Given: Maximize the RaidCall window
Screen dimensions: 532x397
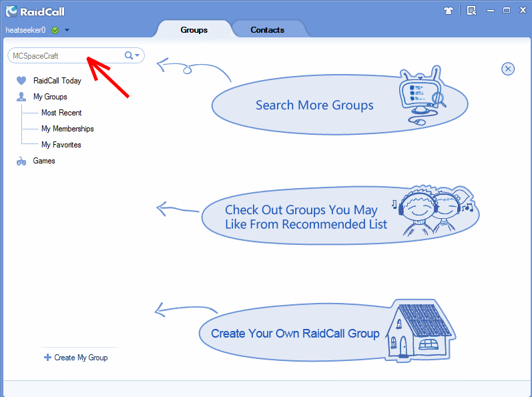Looking at the screenshot, I should pyautogui.click(x=506, y=10).
